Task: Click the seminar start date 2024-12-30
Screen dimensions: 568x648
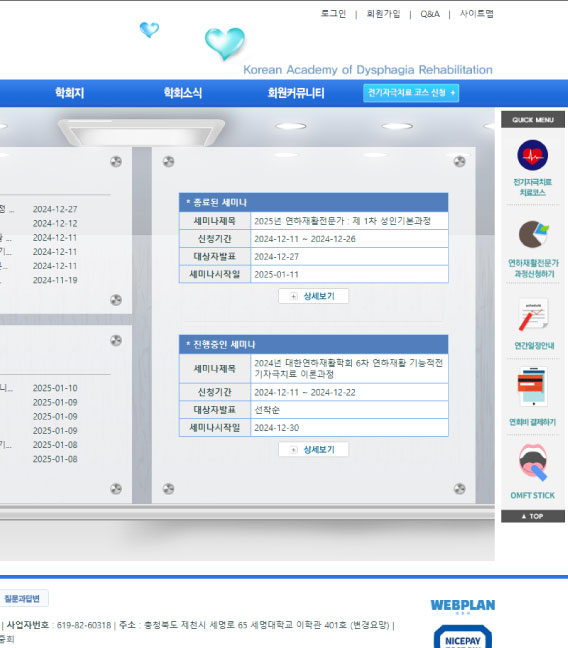Action: (276, 428)
